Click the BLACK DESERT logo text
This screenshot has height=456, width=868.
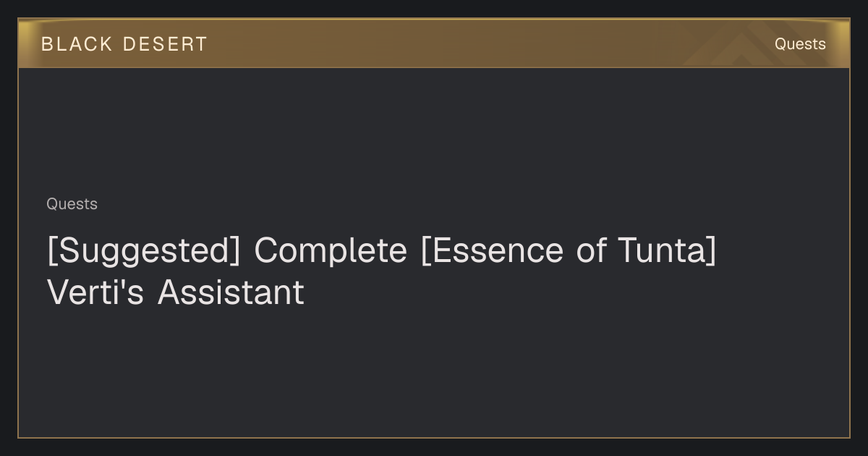(124, 44)
